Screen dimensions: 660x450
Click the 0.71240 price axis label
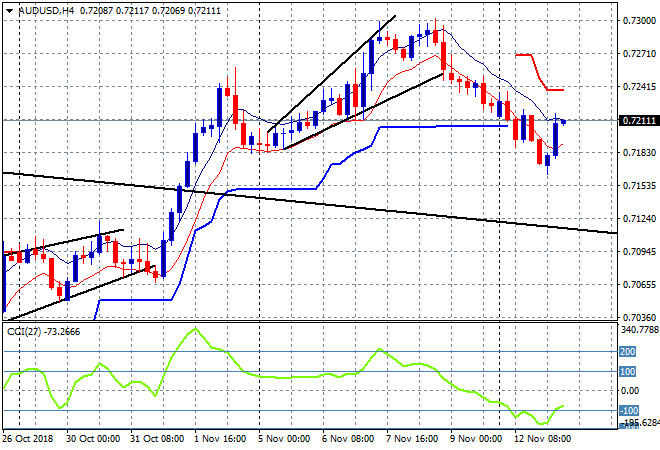click(636, 219)
